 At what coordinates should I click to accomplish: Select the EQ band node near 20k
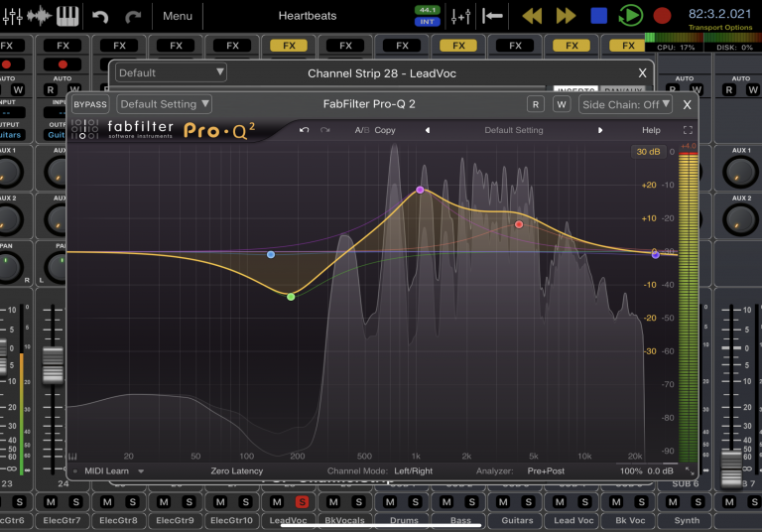click(655, 254)
